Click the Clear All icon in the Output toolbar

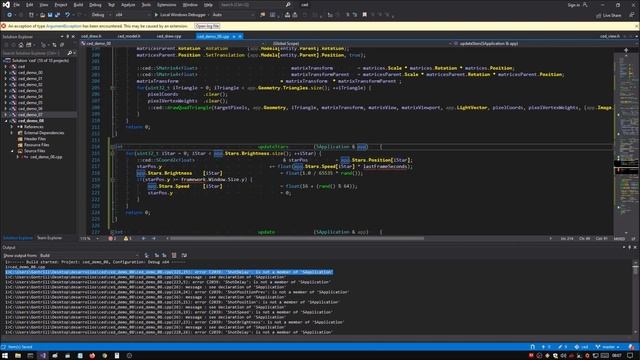click(174, 256)
